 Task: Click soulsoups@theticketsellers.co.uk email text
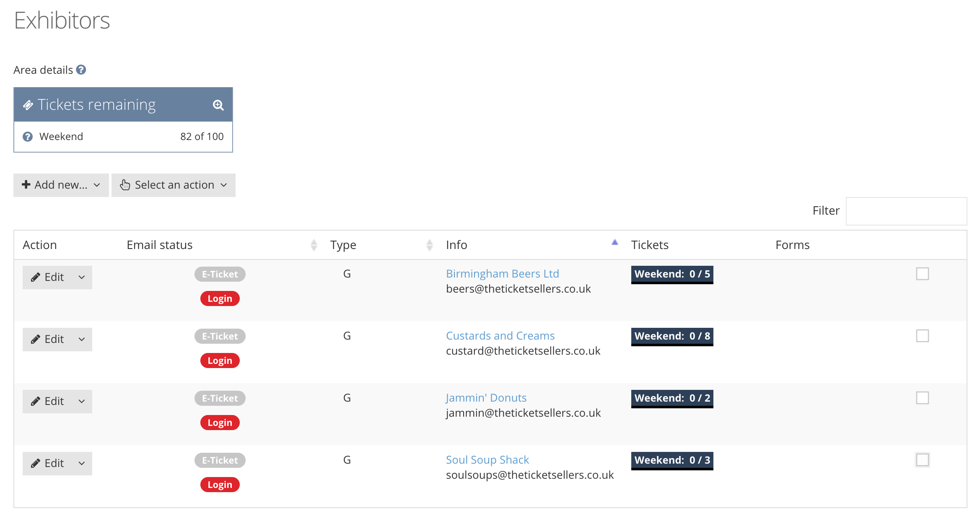(x=530, y=475)
